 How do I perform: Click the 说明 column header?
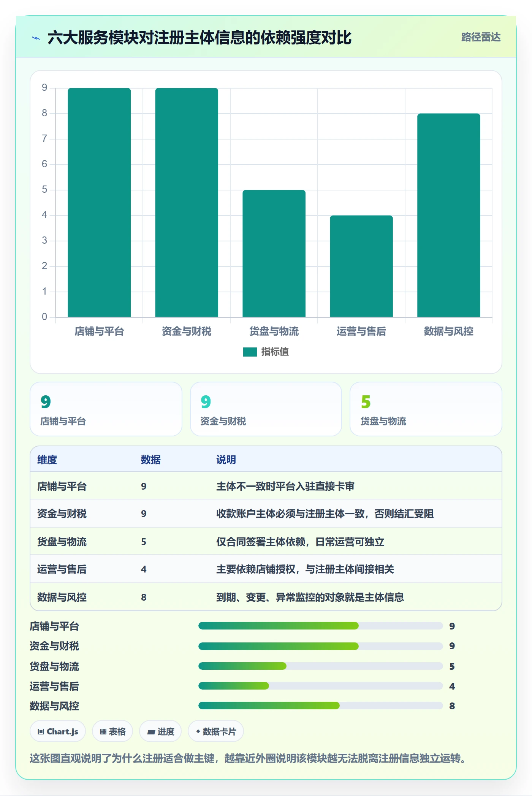226,460
